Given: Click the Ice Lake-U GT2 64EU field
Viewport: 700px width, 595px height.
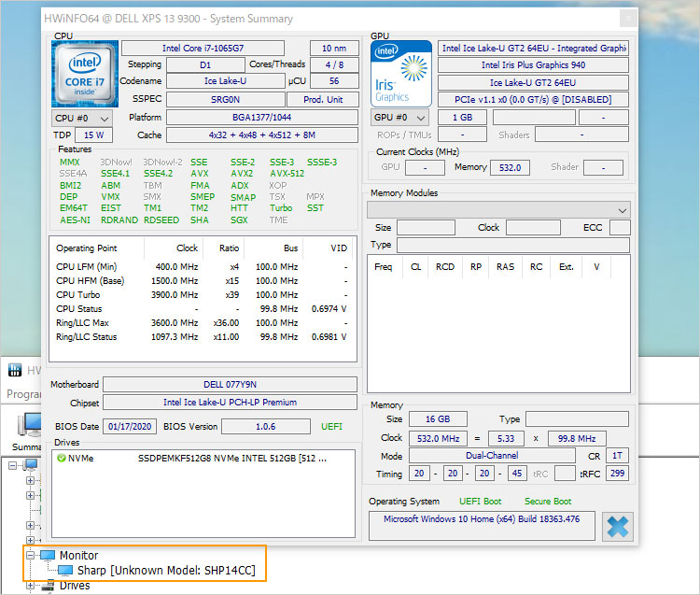Looking at the screenshot, I should (x=533, y=82).
